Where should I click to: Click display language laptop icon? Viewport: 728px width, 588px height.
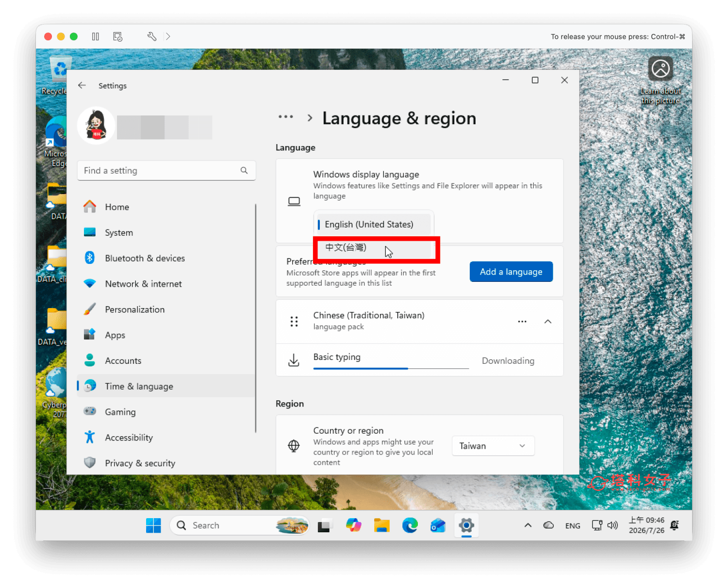tap(294, 201)
